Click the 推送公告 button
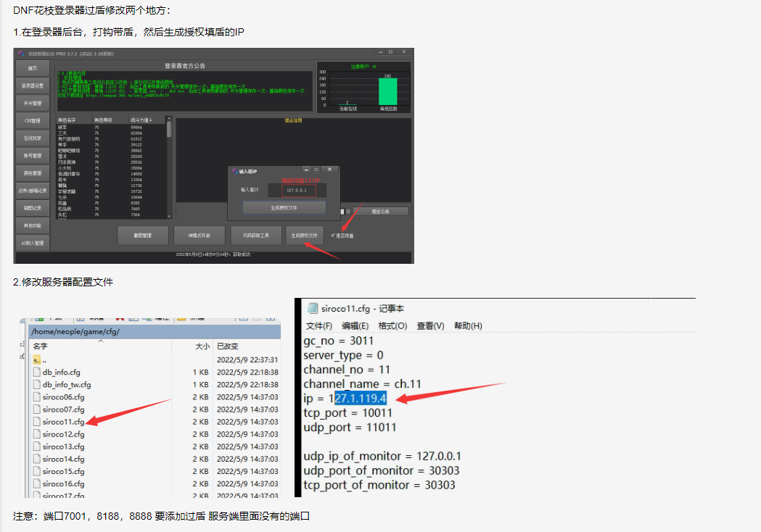Image resolution: width=761 pixels, height=532 pixels. 380,212
